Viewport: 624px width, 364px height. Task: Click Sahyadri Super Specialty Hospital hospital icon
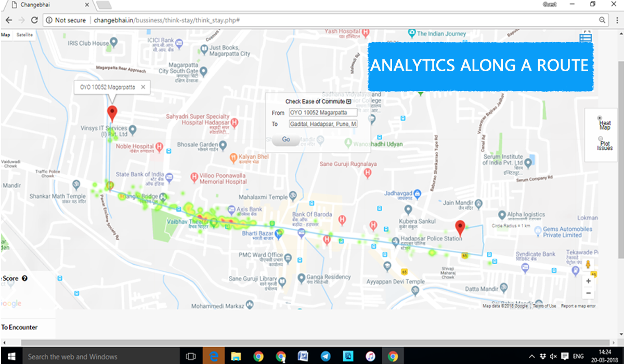[235, 123]
